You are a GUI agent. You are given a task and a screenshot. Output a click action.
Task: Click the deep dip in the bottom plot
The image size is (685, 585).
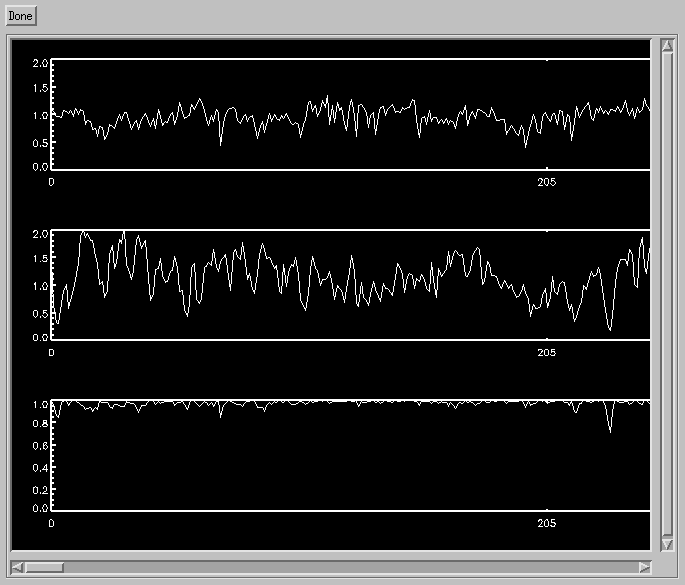tap(610, 430)
